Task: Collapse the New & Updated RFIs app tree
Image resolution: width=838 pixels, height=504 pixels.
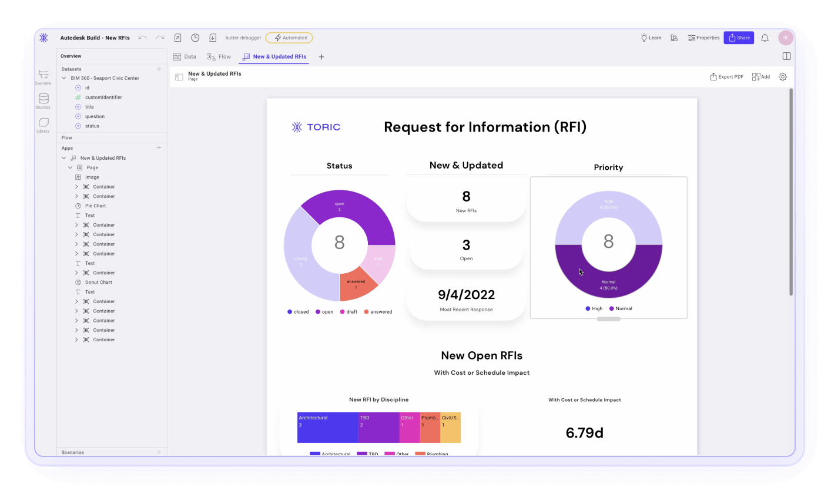Action: [63, 157]
